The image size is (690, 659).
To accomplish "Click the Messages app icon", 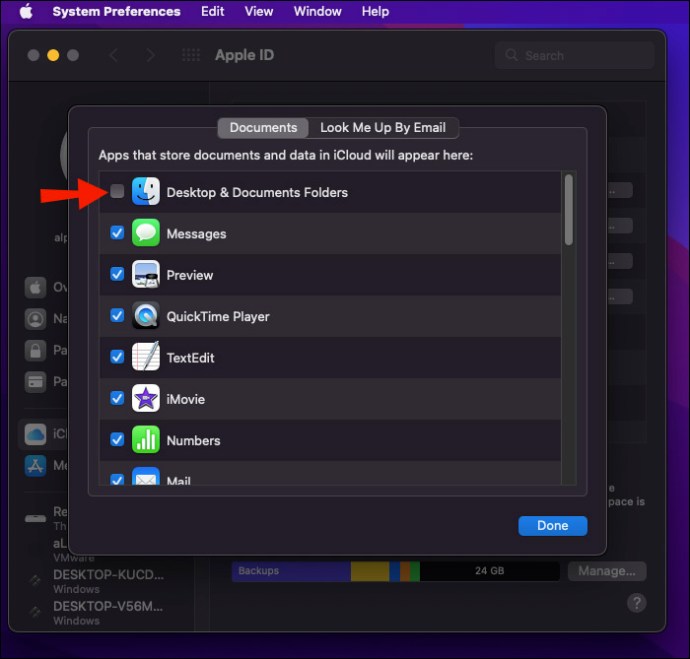I will point(146,233).
